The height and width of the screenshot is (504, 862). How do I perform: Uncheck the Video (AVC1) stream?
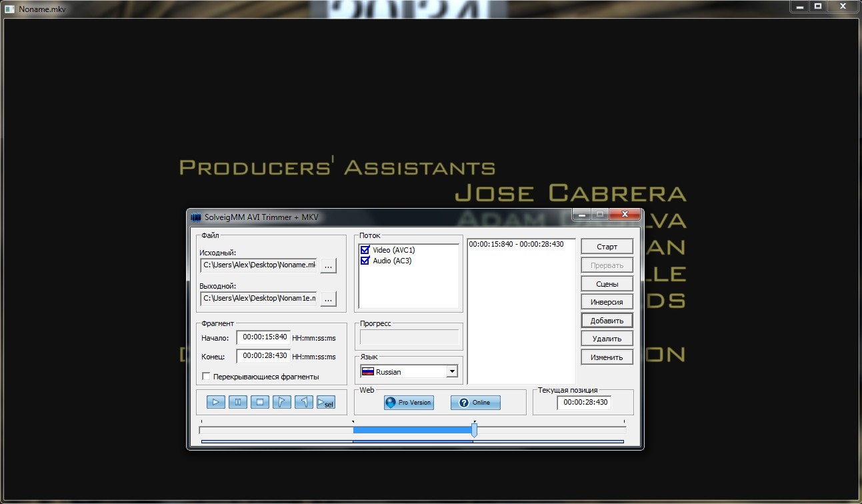pyautogui.click(x=365, y=250)
